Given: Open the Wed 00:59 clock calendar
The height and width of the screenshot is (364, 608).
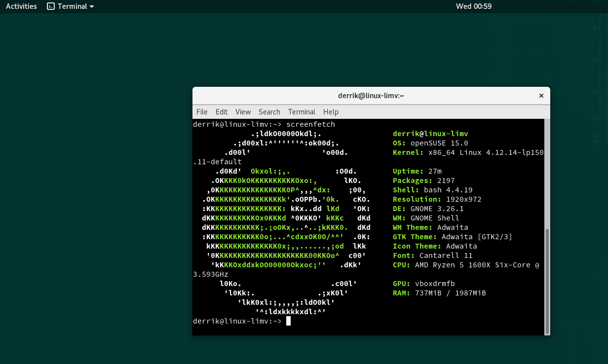Looking at the screenshot, I should (x=473, y=6).
